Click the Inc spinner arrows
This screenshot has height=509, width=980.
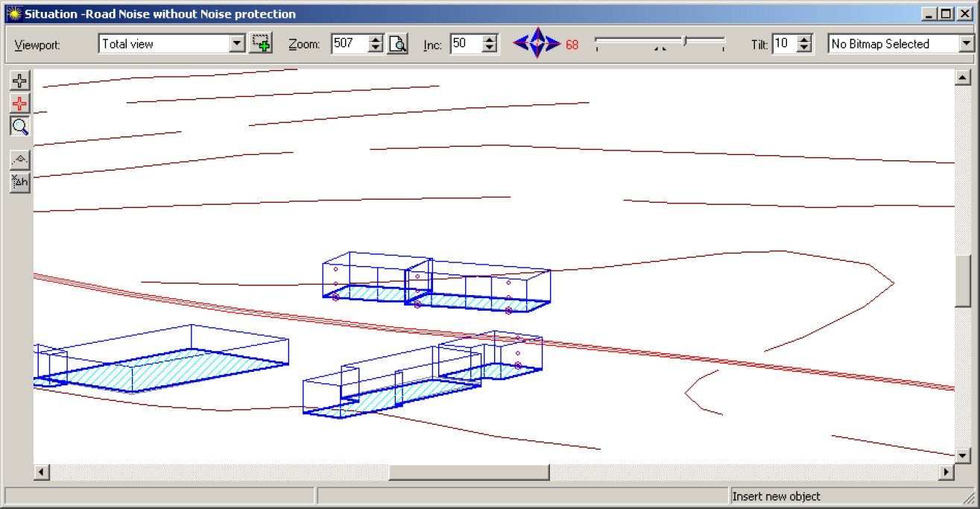pos(490,44)
